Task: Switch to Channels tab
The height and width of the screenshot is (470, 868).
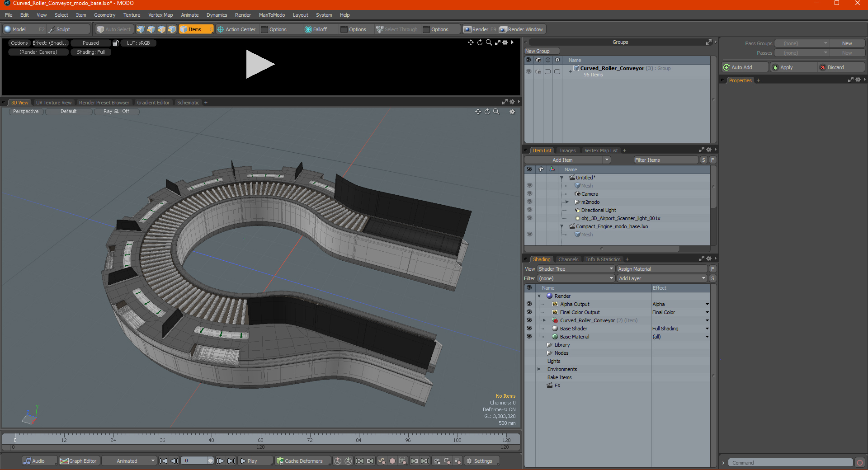Action: pos(568,259)
